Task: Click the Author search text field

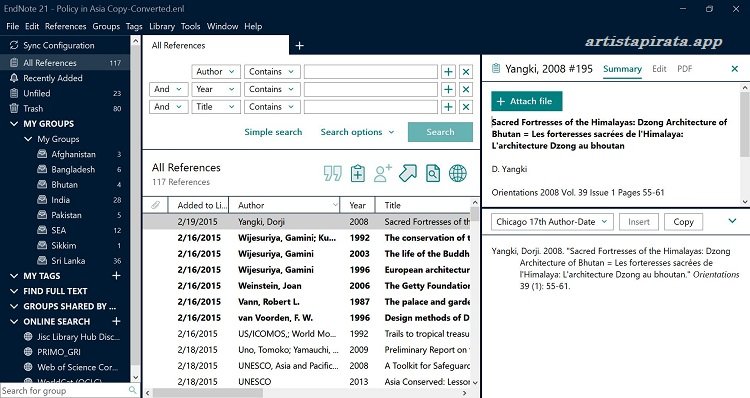Action: point(371,72)
